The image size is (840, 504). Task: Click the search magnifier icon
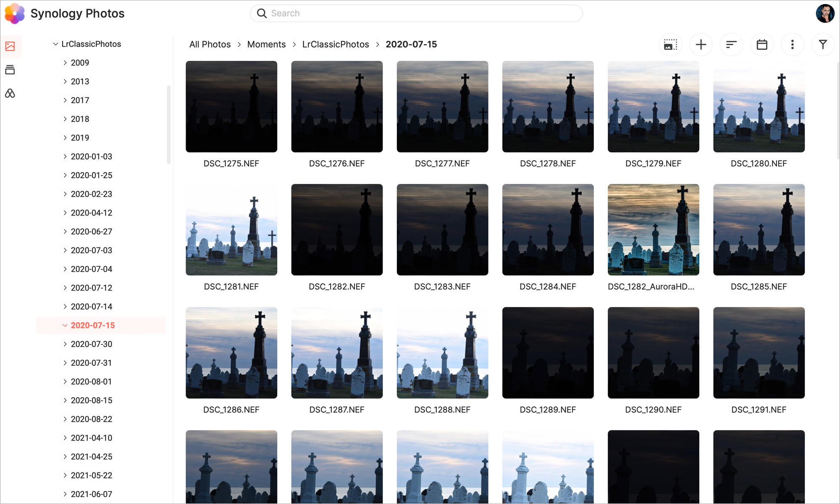pos(261,13)
